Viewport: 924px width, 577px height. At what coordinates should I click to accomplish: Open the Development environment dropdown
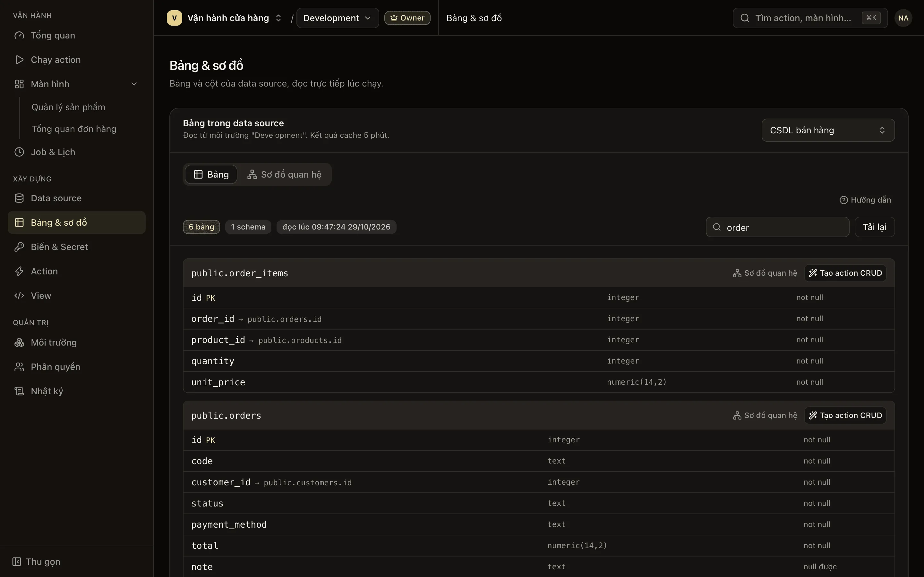[x=338, y=18]
